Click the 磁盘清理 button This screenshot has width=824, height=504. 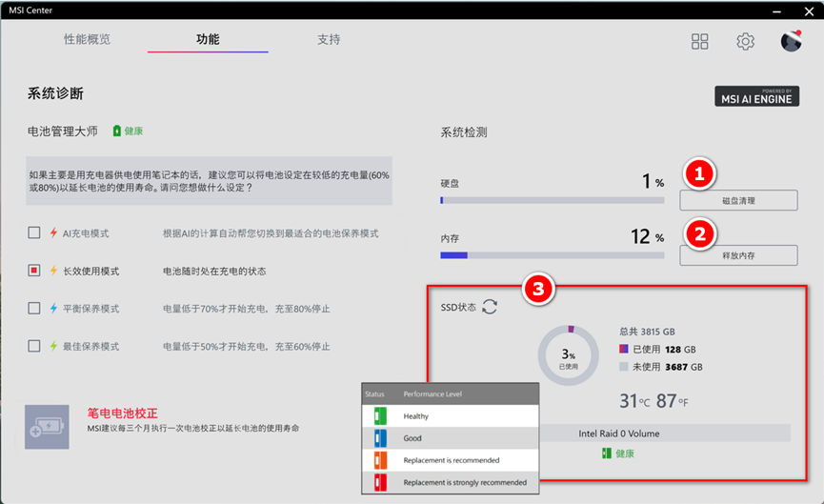tap(738, 200)
